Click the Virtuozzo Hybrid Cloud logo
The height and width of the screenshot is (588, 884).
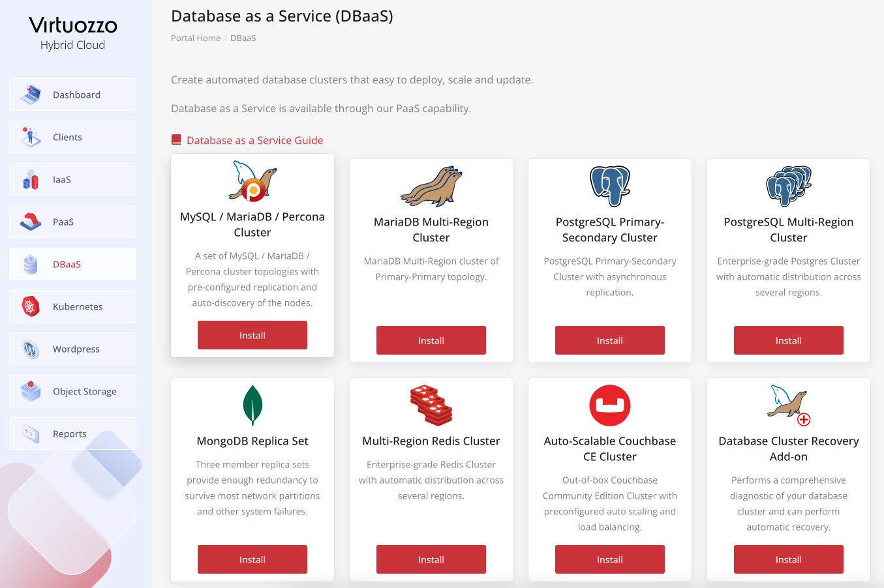tap(73, 33)
